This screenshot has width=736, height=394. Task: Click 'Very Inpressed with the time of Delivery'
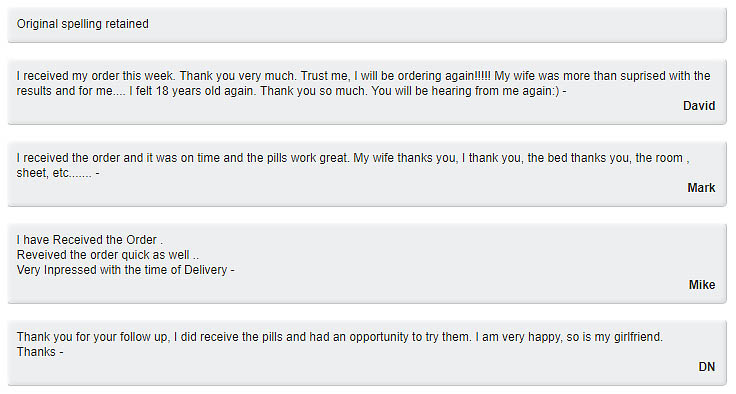tap(125, 270)
